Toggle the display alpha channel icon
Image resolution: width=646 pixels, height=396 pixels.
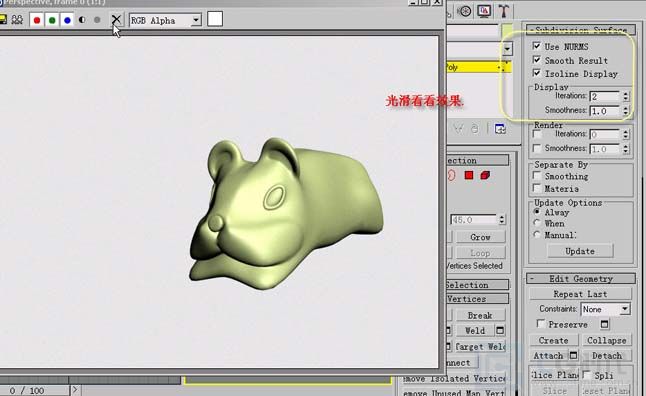point(82,20)
